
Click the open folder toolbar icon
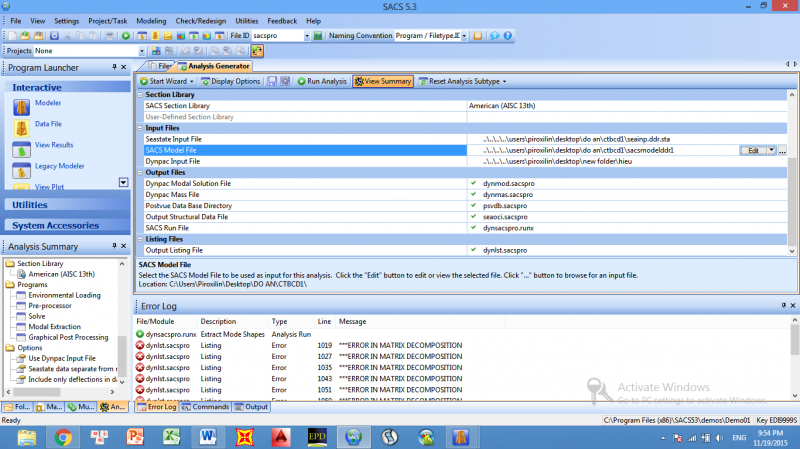[25, 36]
